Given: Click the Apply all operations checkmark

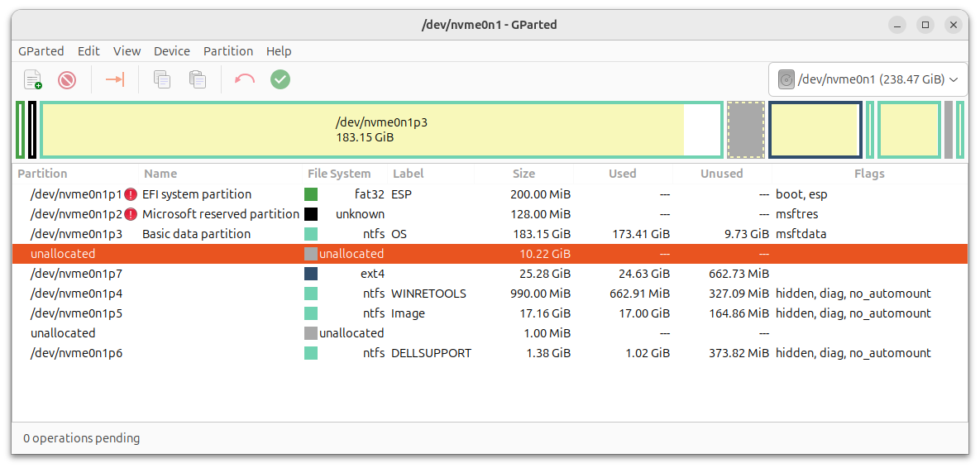Looking at the screenshot, I should click(280, 79).
